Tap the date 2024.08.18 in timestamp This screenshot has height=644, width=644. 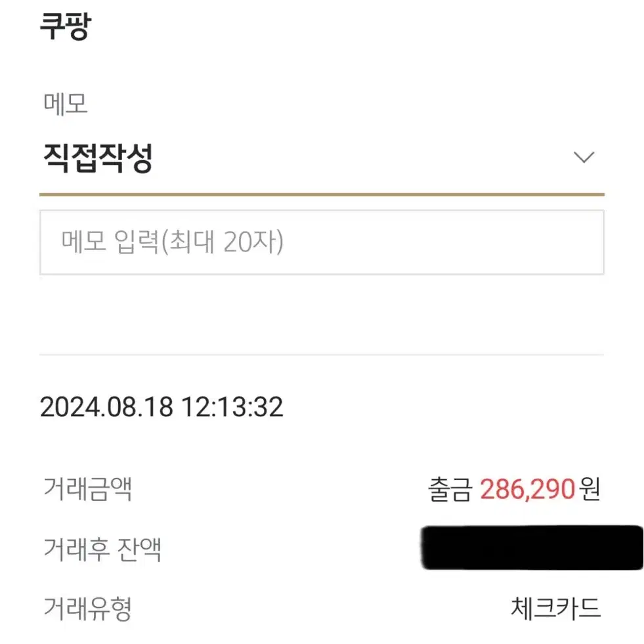pyautogui.click(x=106, y=407)
